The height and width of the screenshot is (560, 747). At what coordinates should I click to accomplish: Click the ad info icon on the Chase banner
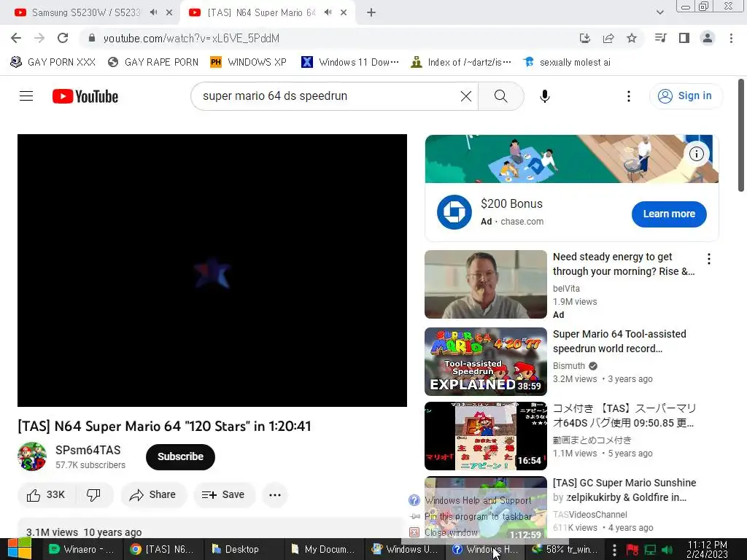(697, 154)
